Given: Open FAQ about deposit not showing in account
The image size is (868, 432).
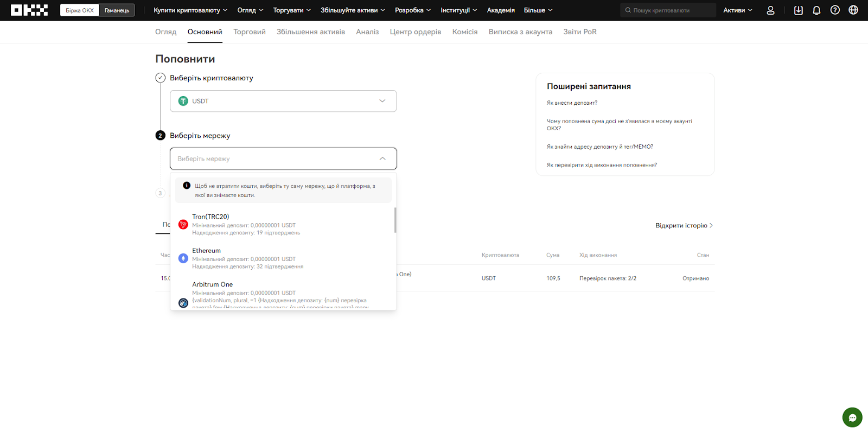Looking at the screenshot, I should pyautogui.click(x=619, y=125).
